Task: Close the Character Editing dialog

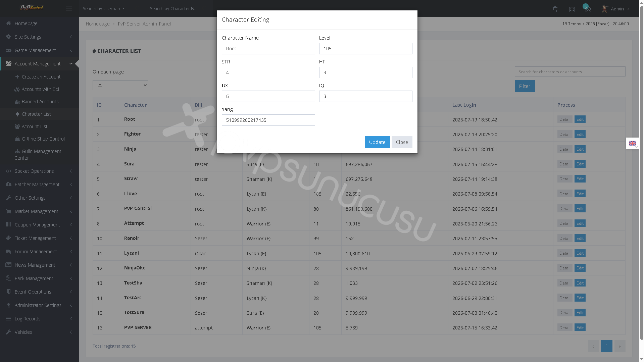Action: (402, 142)
